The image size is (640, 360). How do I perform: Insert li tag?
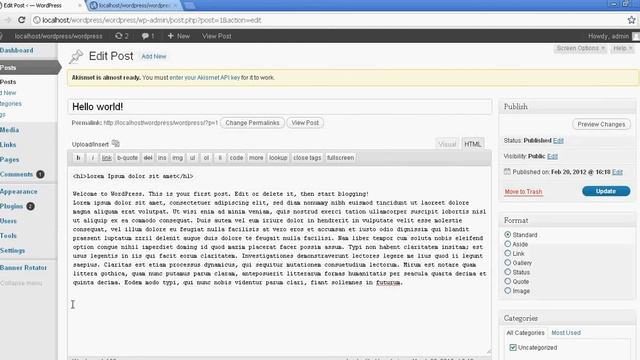pos(220,158)
